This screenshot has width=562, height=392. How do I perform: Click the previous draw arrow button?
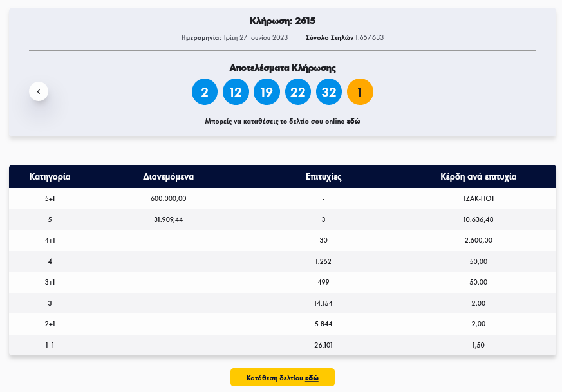point(39,91)
